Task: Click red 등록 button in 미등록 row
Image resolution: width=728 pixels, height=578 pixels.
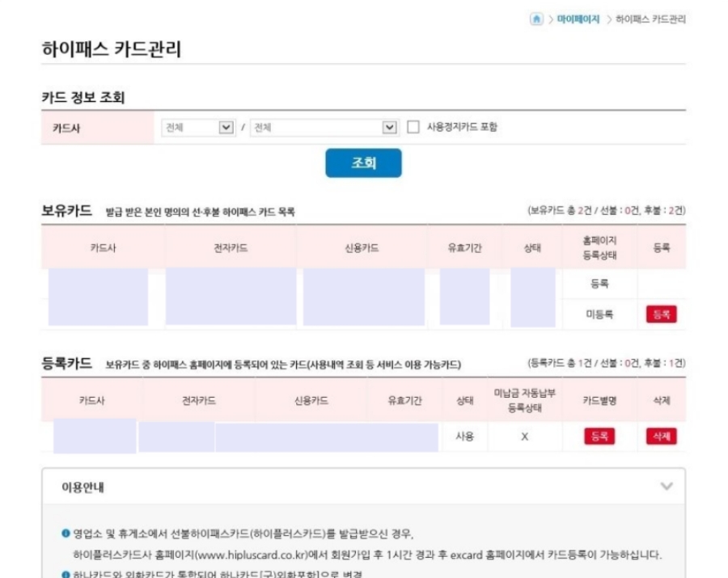Action: pos(661,314)
